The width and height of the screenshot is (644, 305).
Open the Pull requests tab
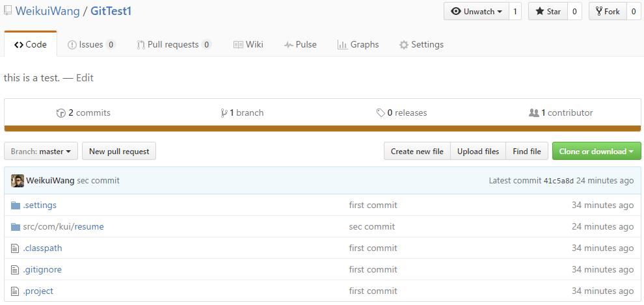click(174, 45)
